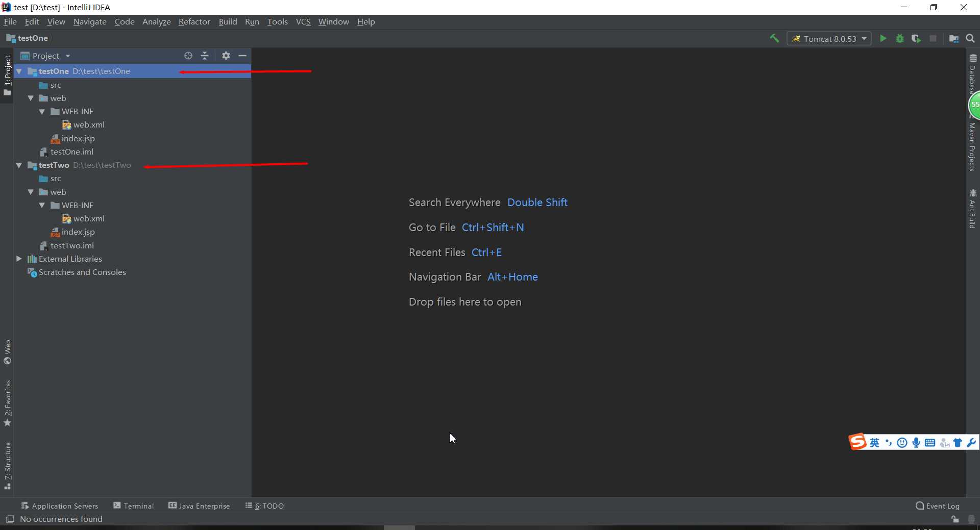Open Java Enterprise tool window
980x530 pixels.
199,506
